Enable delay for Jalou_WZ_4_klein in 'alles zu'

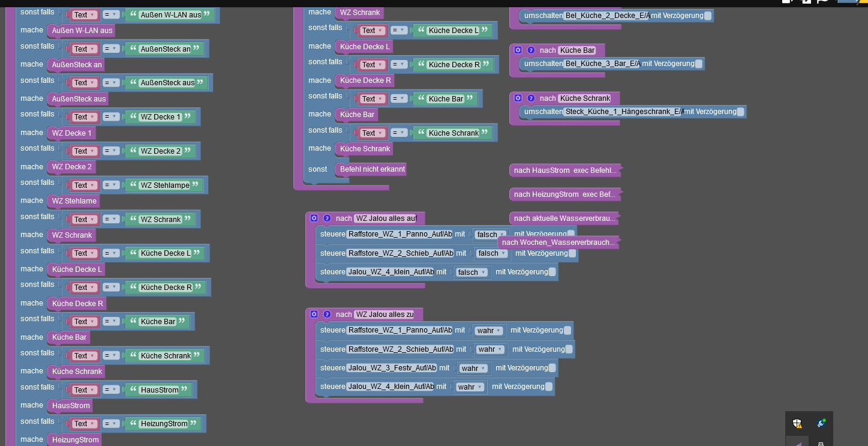[548, 387]
